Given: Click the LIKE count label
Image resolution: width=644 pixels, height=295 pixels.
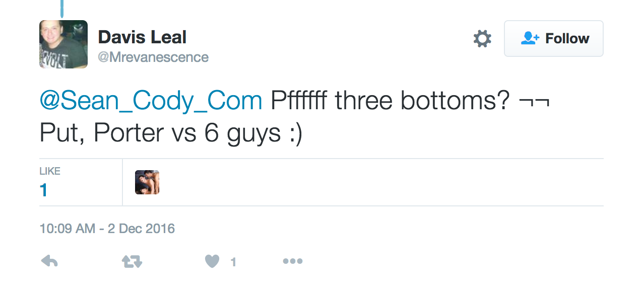Looking at the screenshot, I should point(50,171).
